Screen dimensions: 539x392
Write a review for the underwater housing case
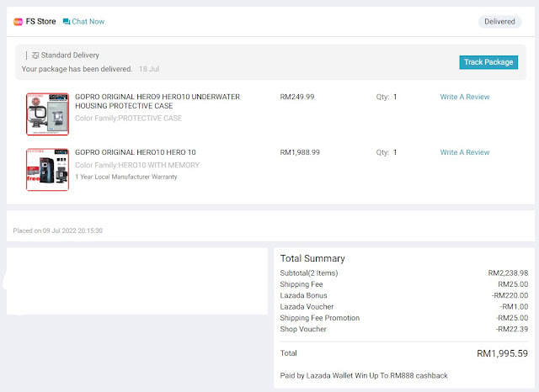pos(465,97)
